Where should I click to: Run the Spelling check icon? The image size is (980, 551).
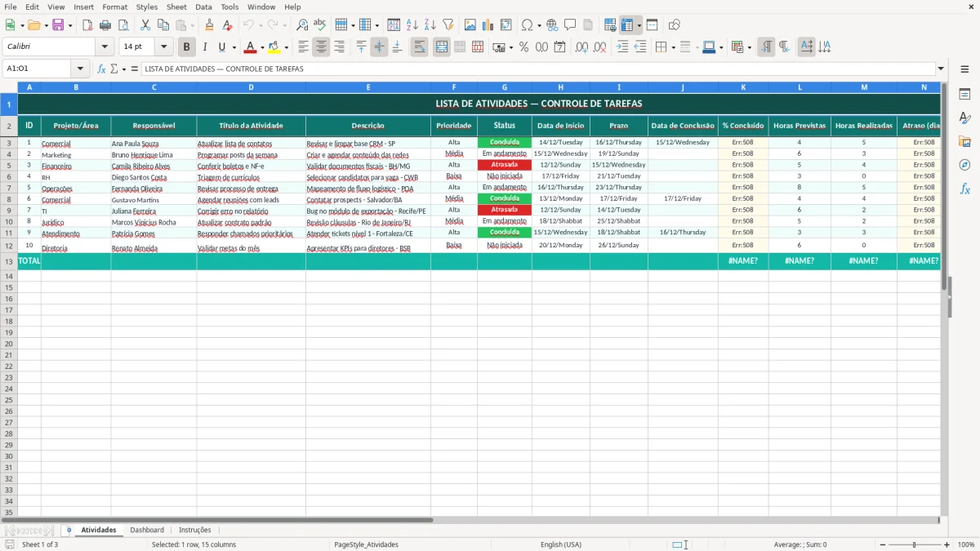[320, 25]
